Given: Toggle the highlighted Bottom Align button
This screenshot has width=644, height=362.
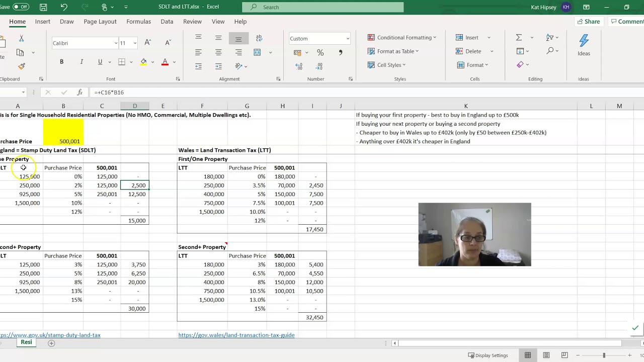Looking at the screenshot, I should coord(238,38).
